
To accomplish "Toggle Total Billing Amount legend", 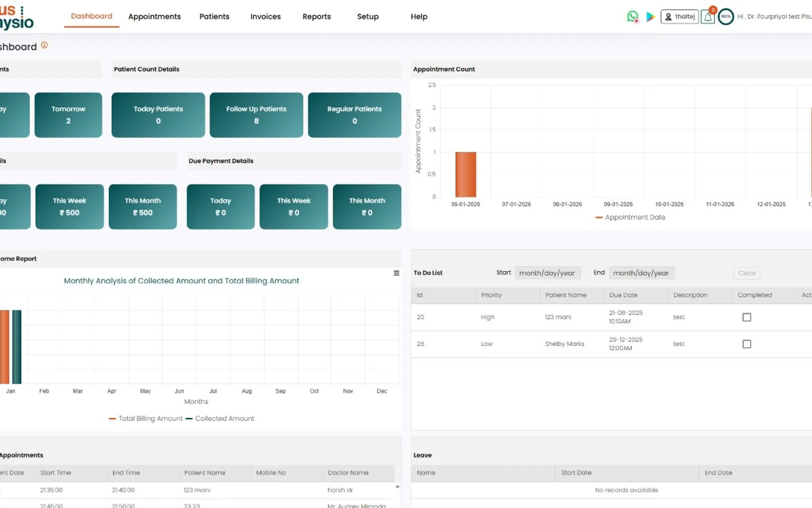I will [x=146, y=419].
